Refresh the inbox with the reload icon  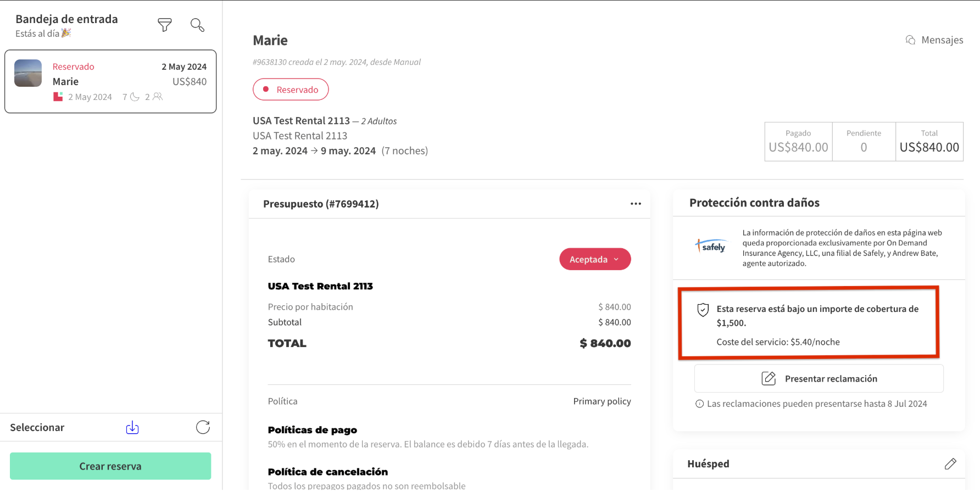tap(203, 428)
